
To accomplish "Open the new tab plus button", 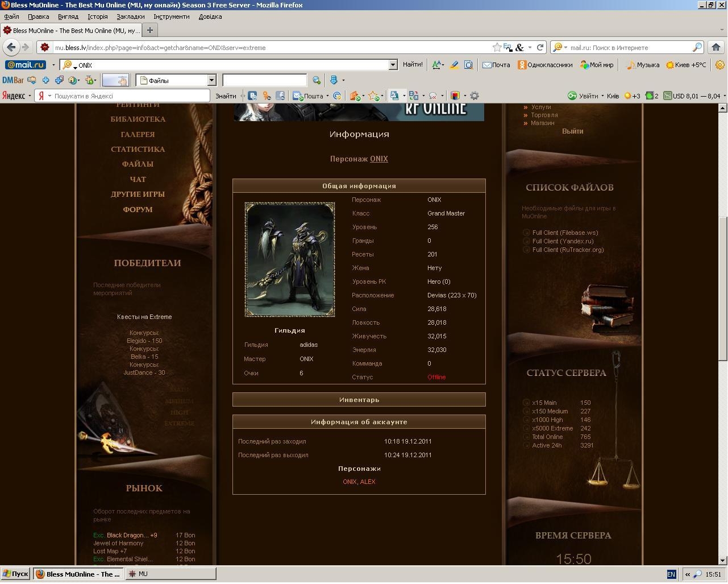I will click(150, 30).
